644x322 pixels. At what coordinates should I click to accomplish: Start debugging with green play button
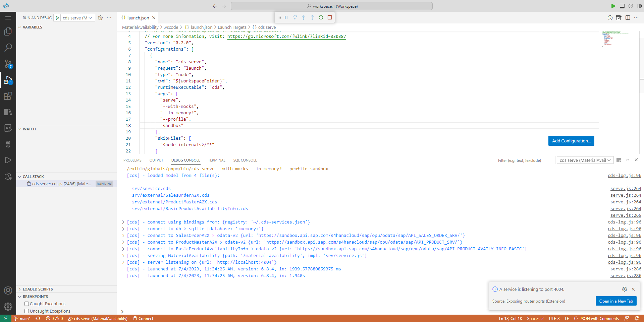57,18
